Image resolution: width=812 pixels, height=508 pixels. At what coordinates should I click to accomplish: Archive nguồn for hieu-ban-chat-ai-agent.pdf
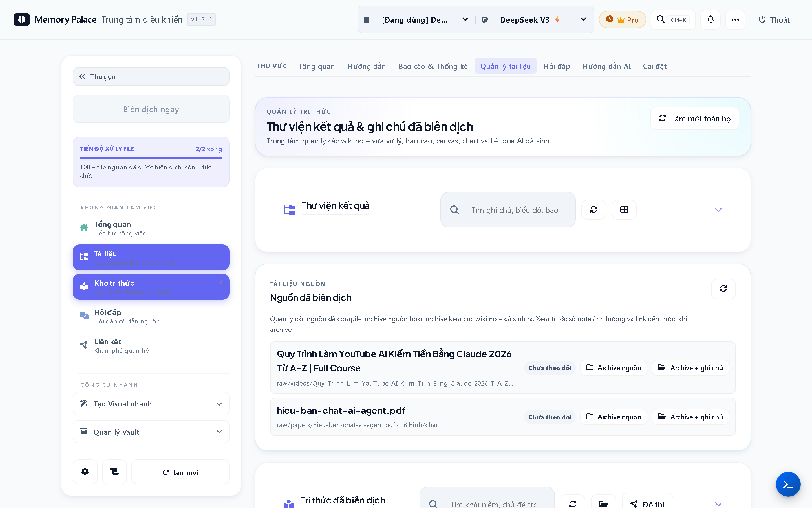613,417
